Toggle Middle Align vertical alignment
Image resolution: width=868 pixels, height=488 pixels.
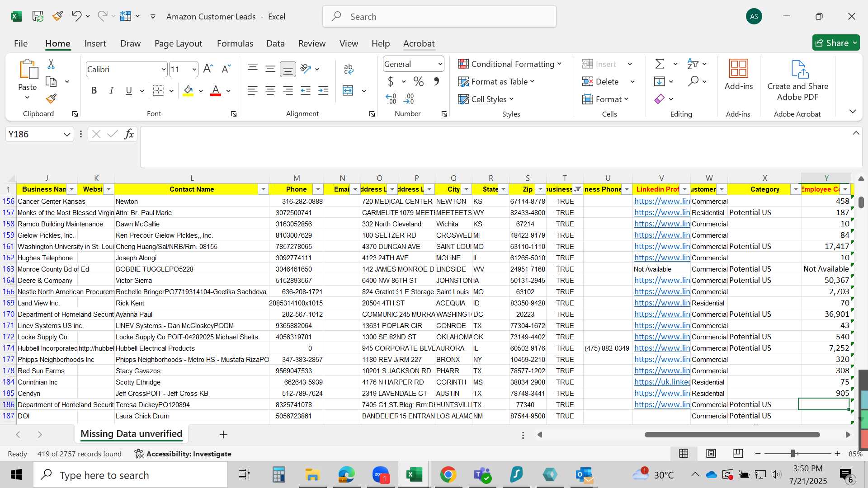click(270, 69)
